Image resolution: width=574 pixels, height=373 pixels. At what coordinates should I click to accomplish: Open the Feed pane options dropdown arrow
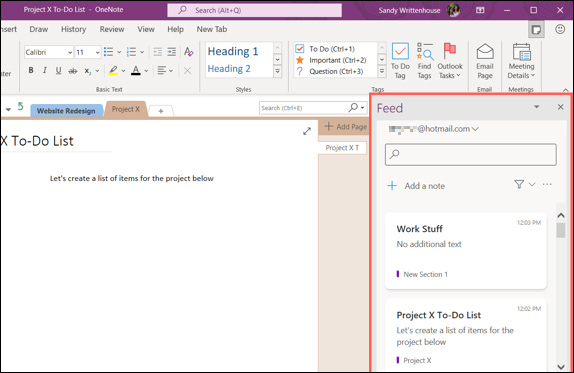[536, 107]
